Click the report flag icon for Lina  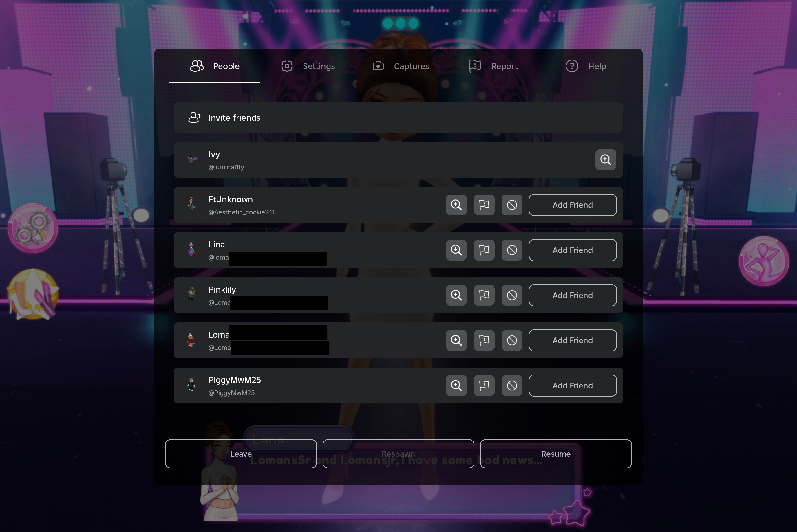point(484,250)
